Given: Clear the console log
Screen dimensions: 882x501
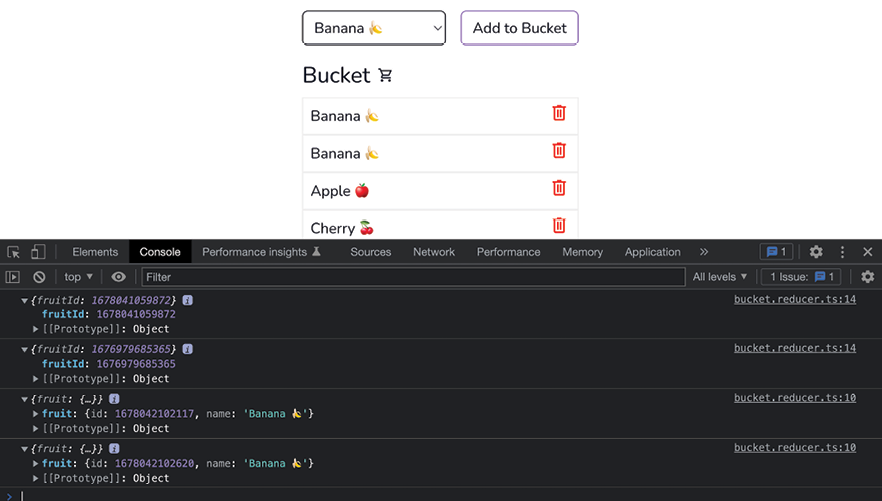Looking at the screenshot, I should (39, 277).
